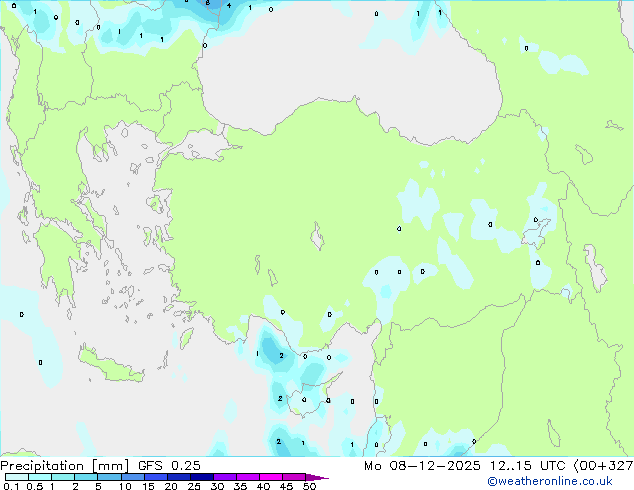Click the legend value '10'
The height and width of the screenshot is (490, 634).
(x=125, y=486)
